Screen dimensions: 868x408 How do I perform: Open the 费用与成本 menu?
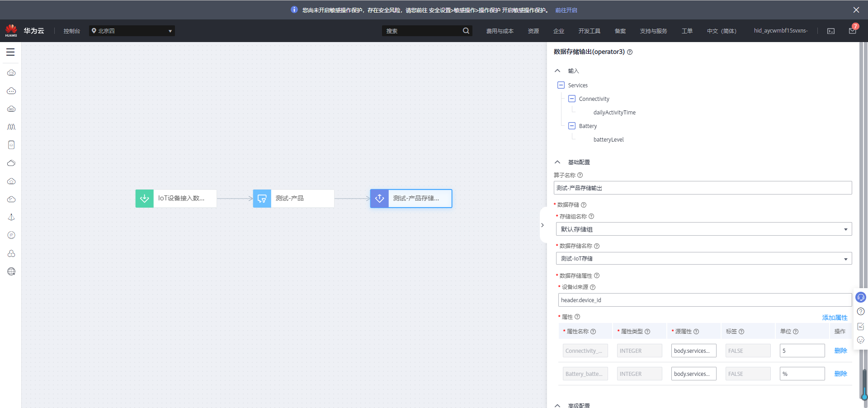tap(500, 31)
